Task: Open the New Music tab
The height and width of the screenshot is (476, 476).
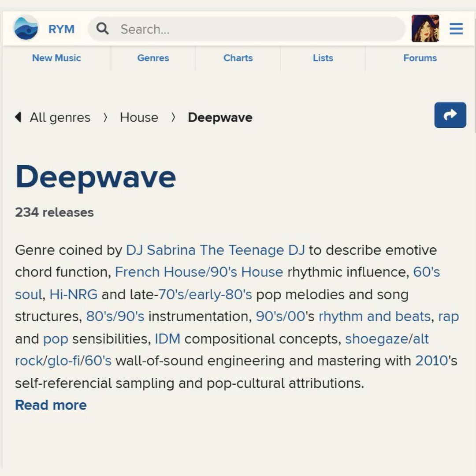Action: 56,58
